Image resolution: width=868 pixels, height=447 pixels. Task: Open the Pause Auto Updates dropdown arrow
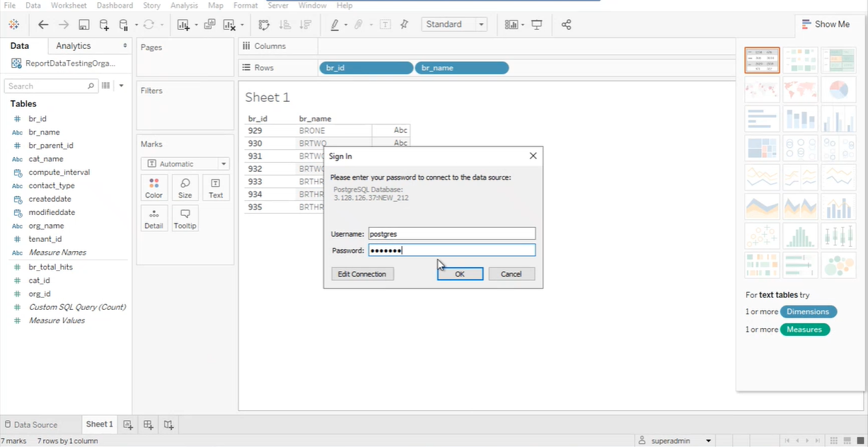(x=136, y=25)
